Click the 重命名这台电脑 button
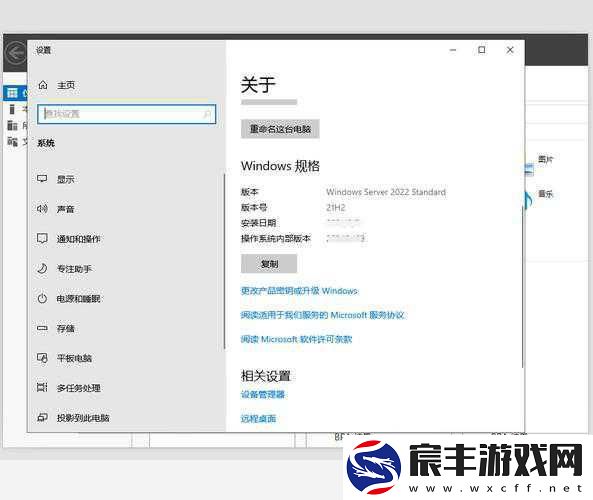 click(x=280, y=129)
